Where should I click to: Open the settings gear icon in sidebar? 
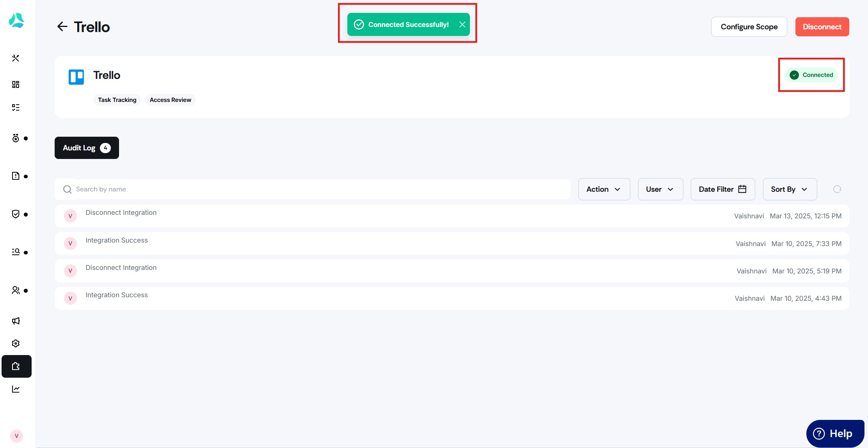(x=16, y=343)
